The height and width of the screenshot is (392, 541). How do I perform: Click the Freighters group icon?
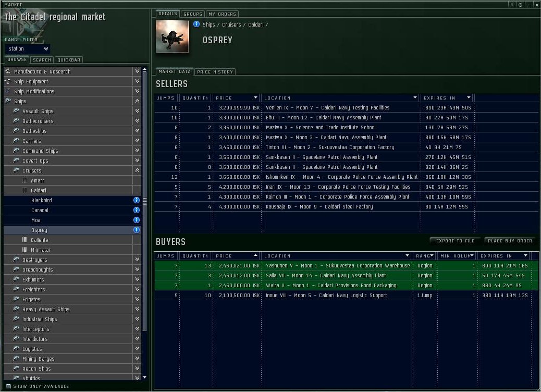click(x=16, y=289)
